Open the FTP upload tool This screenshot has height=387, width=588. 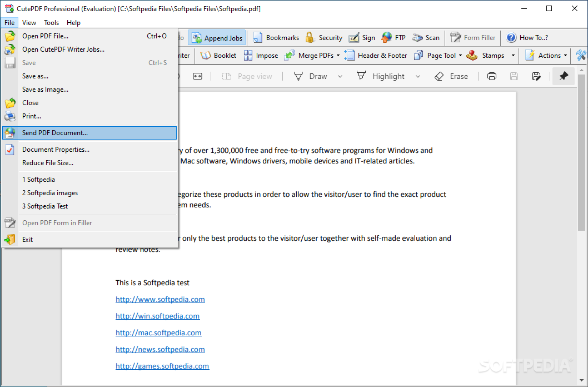coord(387,38)
